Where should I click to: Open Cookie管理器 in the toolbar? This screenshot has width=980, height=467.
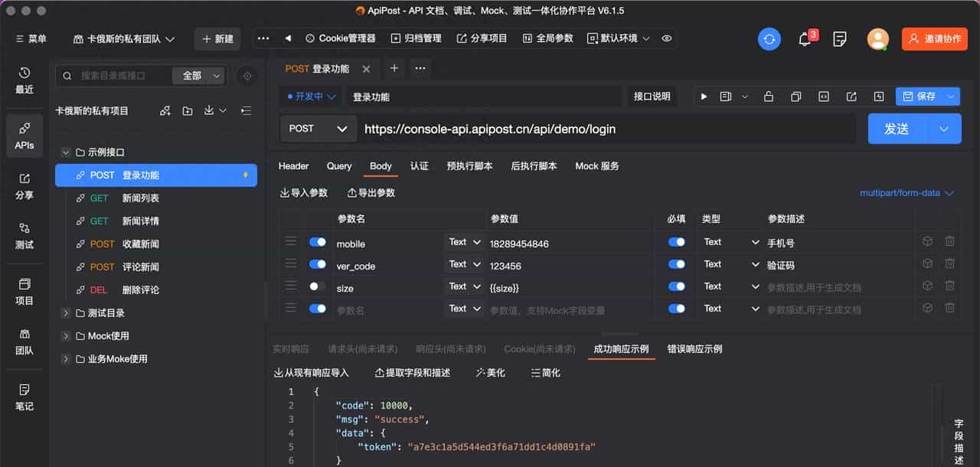(340, 38)
